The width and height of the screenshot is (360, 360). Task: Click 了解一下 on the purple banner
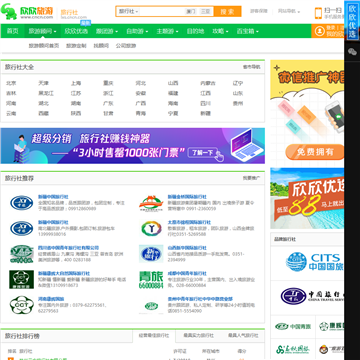(x=203, y=153)
